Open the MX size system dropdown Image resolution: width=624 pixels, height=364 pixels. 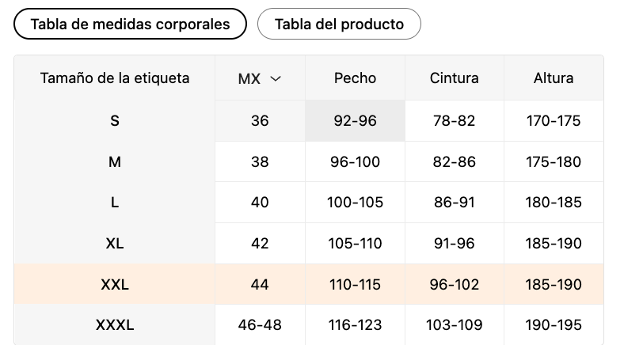coord(260,78)
